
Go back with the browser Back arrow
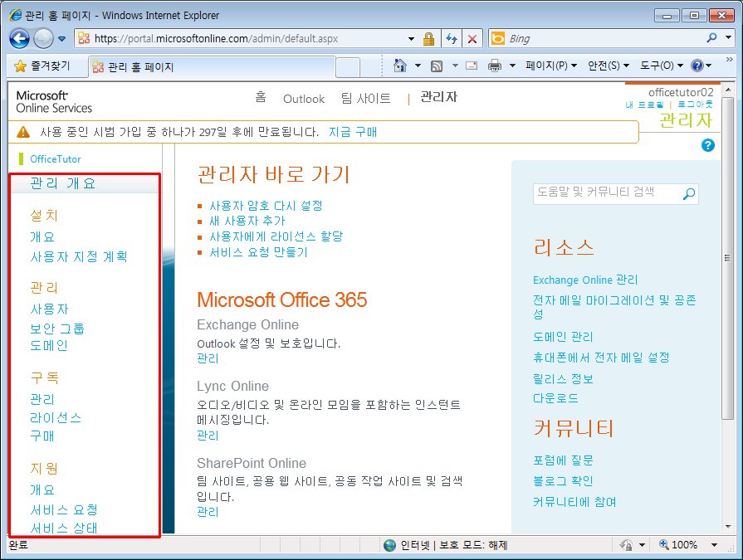19,38
